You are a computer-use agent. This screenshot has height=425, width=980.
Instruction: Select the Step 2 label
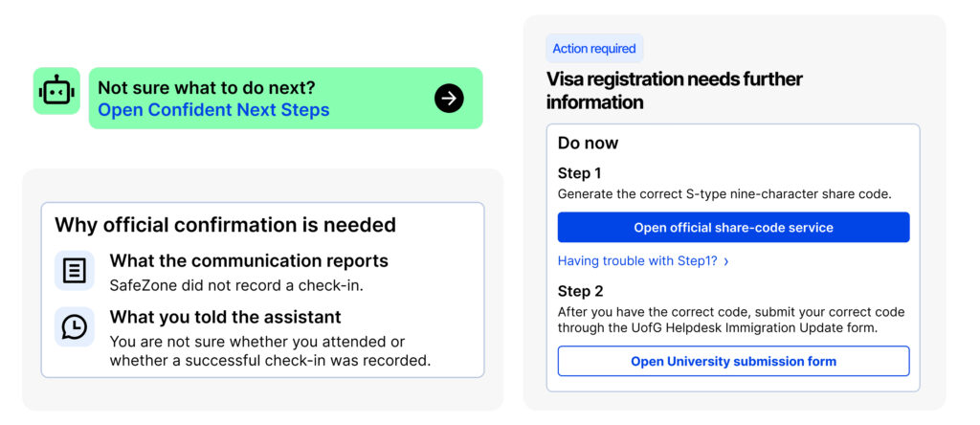[581, 292]
